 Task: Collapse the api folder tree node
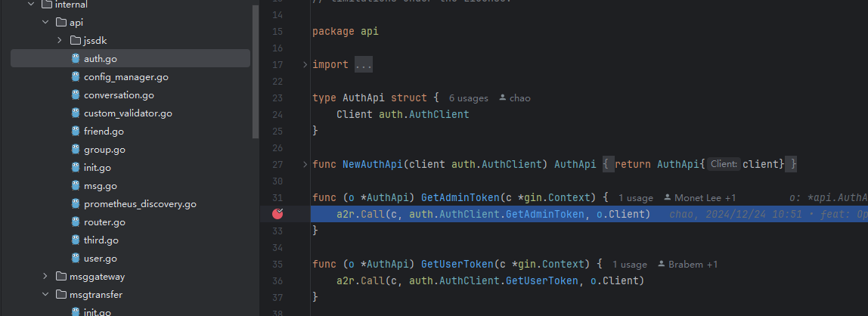pyautogui.click(x=45, y=23)
